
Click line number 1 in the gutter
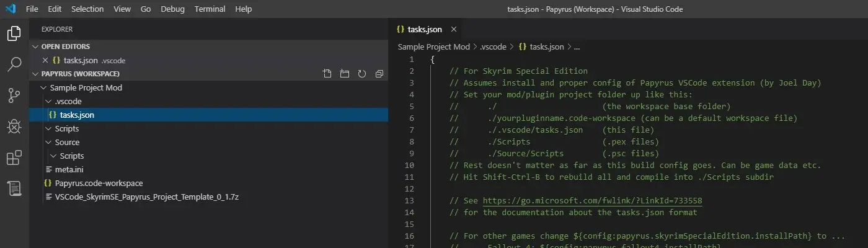pyautogui.click(x=411, y=60)
